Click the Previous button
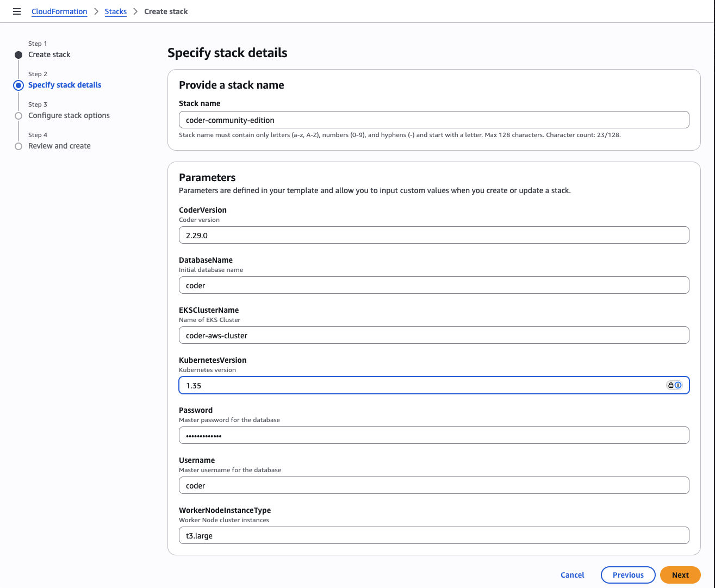 (628, 574)
